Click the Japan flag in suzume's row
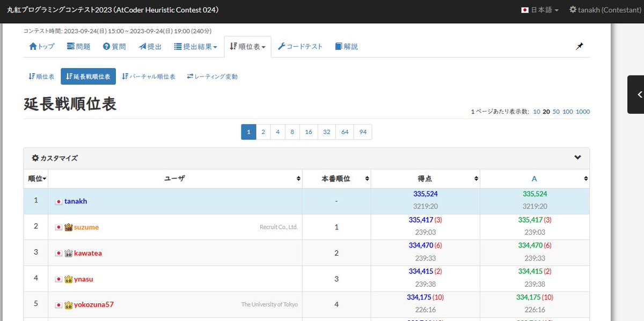The image size is (644, 321). pyautogui.click(x=58, y=227)
